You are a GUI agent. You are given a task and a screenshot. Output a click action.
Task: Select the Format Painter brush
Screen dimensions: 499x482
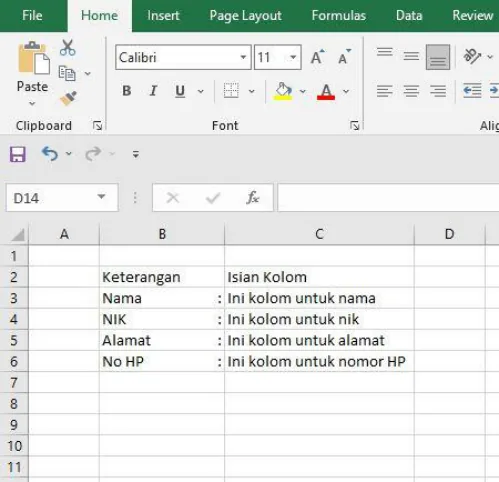point(68,98)
